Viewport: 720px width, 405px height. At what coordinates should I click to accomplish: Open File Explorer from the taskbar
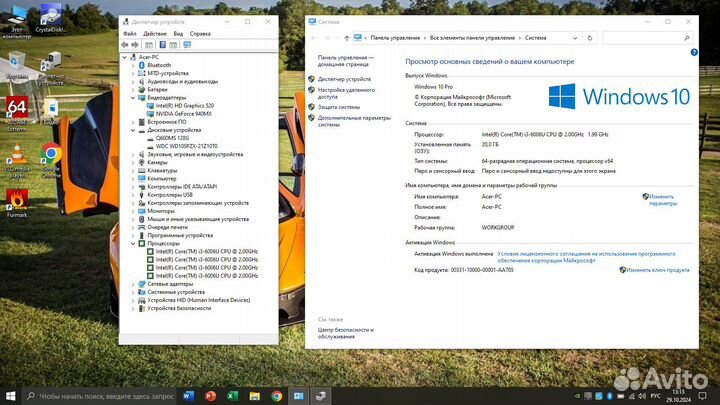click(254, 396)
